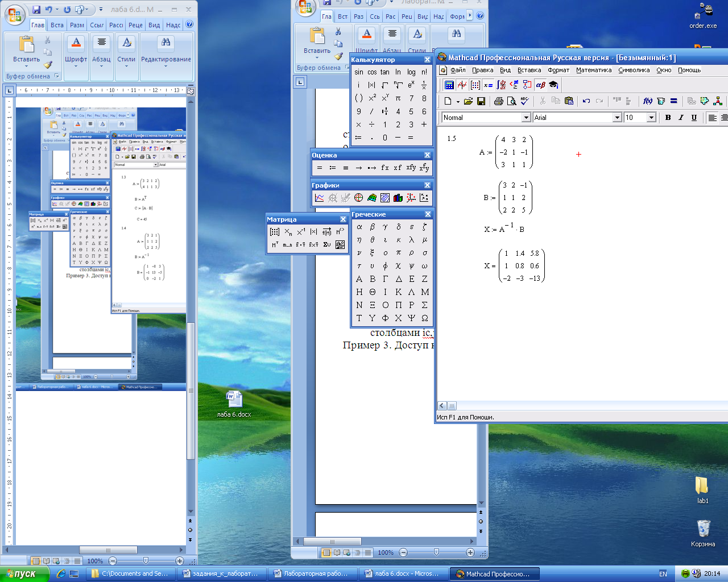
Task: Toggle Italic in the Mathcad format bar
Action: click(681, 118)
